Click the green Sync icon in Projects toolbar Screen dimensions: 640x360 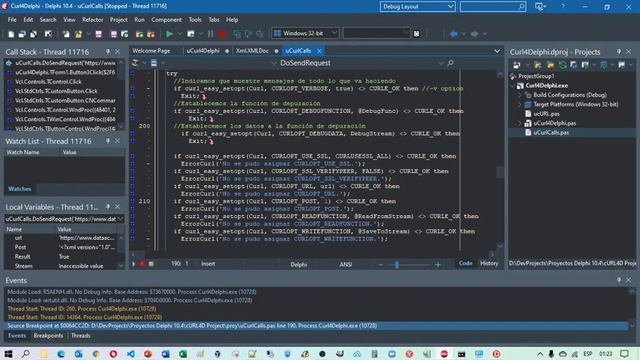563,64
